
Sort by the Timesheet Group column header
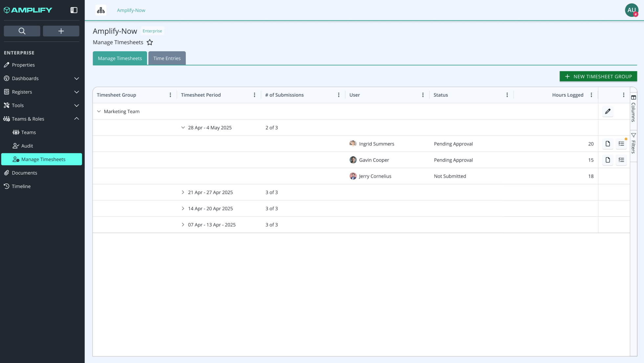click(116, 95)
